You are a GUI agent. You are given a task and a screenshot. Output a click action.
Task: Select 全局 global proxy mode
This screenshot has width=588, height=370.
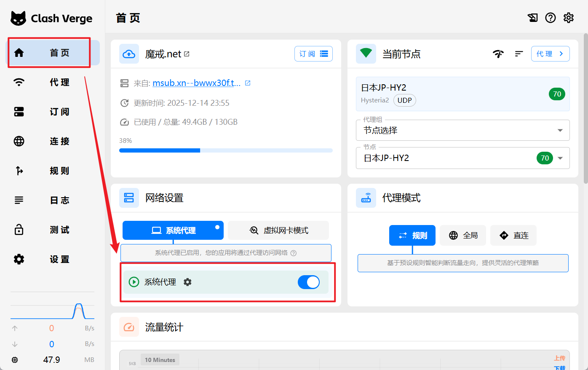[x=463, y=236]
